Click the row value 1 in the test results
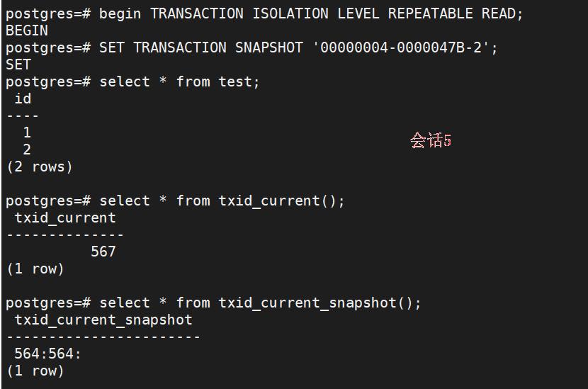Image resolution: width=588 pixels, height=389 pixels. coord(27,133)
